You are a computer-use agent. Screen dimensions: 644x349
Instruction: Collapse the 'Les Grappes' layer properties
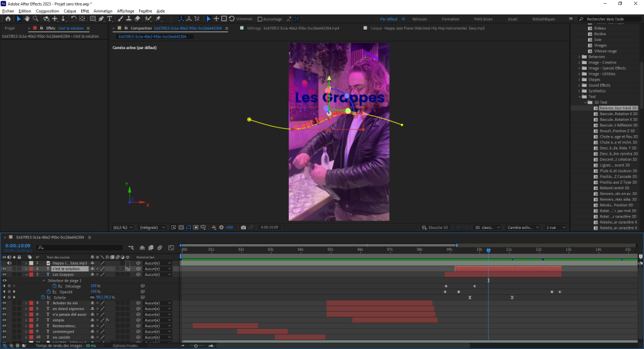[26, 275]
